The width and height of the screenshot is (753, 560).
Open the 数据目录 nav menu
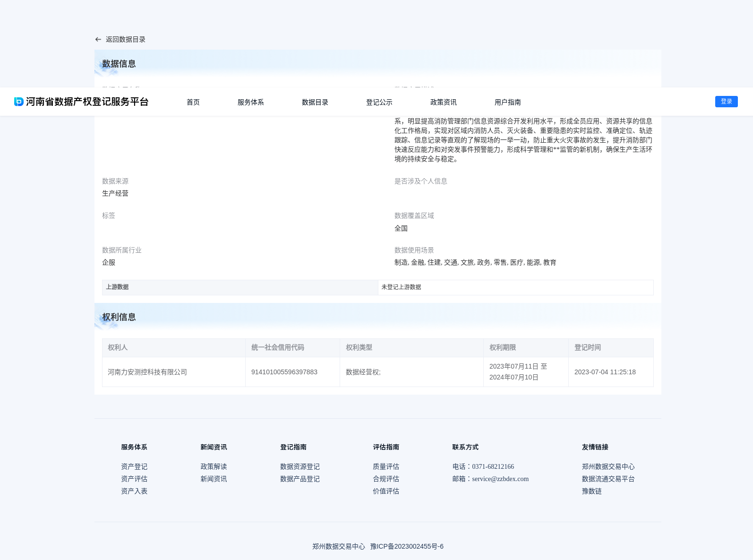pos(315,102)
